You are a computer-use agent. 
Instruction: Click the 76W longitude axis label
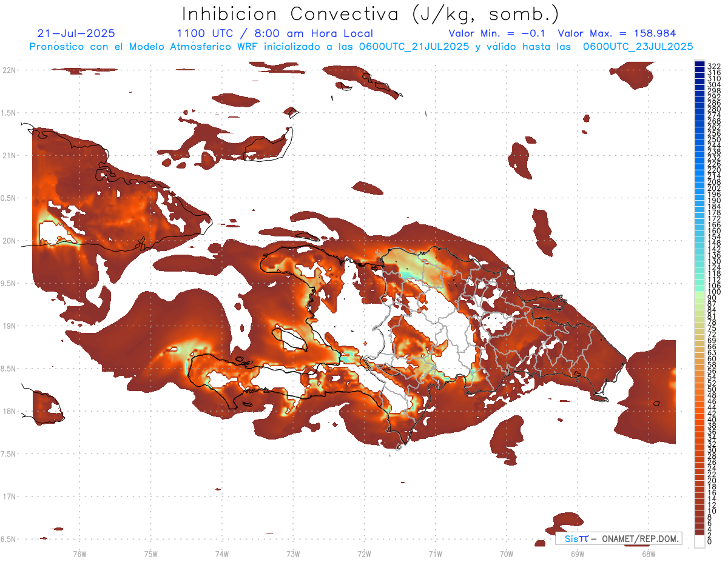pos(79,554)
